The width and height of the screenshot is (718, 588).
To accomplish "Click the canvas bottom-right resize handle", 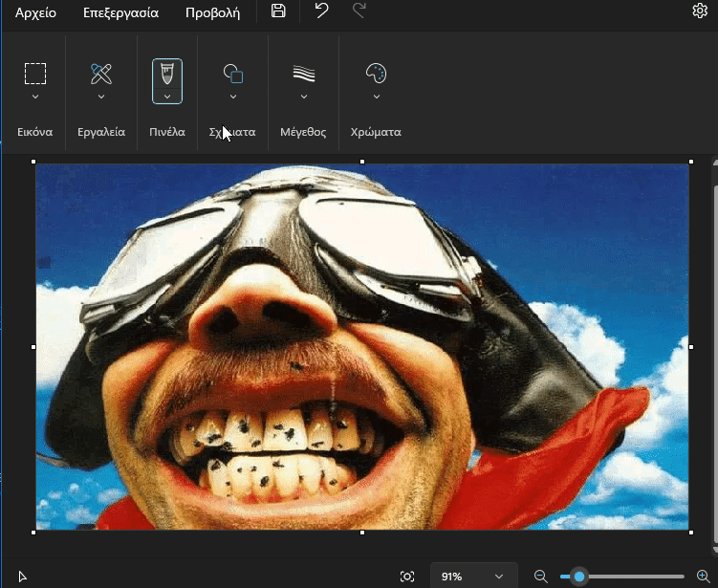I will [690, 531].
